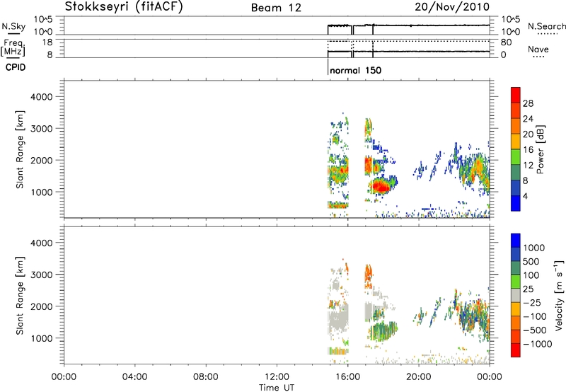Screen dimensions: 566x392
Task: Click the Nave legend label
Action: coord(538,50)
